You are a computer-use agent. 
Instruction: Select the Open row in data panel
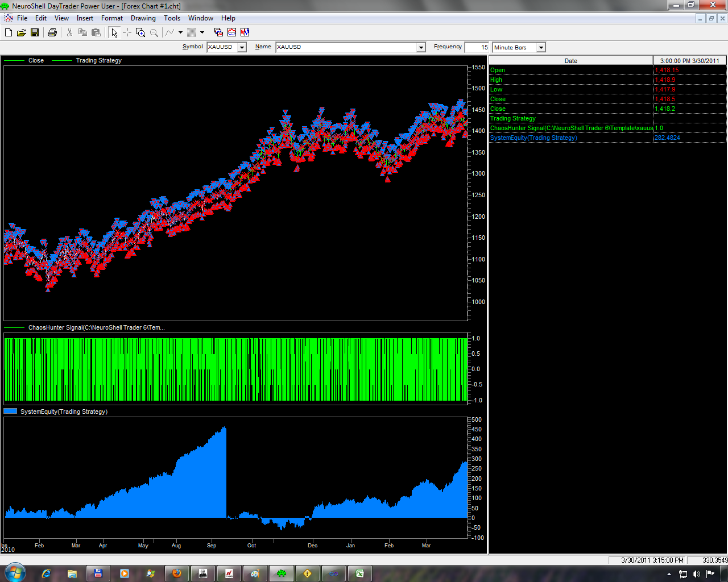607,70
